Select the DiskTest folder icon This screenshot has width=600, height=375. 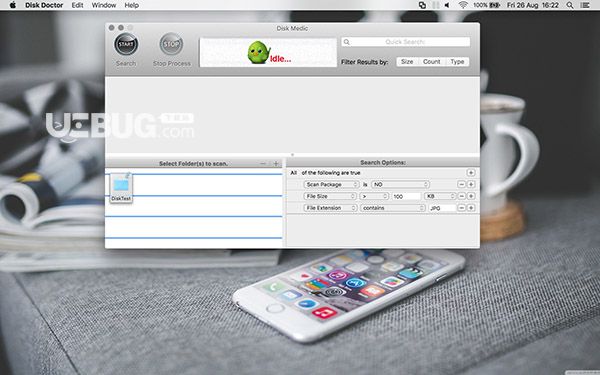click(x=121, y=188)
